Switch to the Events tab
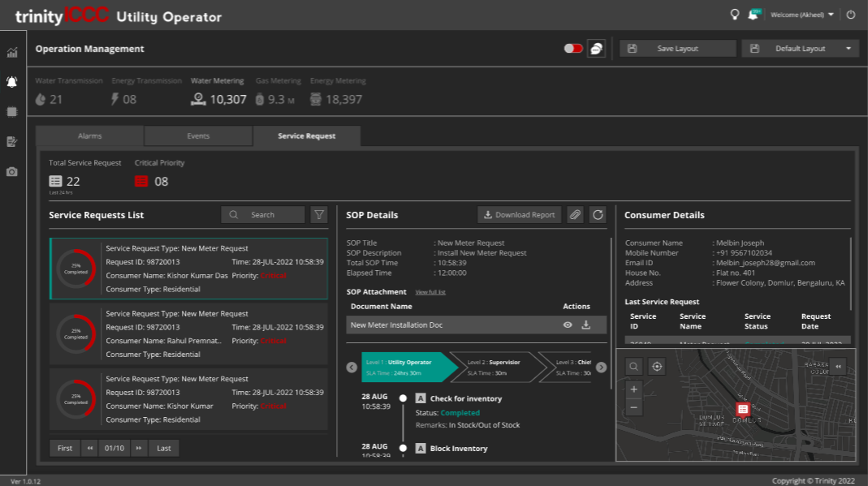The width and height of the screenshot is (868, 486). [198, 136]
